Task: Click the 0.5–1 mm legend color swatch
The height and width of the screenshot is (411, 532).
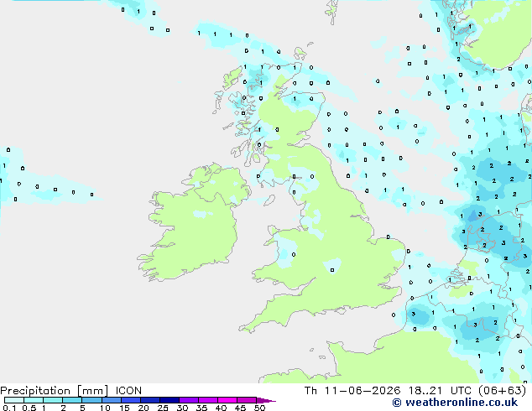Action: point(34,400)
